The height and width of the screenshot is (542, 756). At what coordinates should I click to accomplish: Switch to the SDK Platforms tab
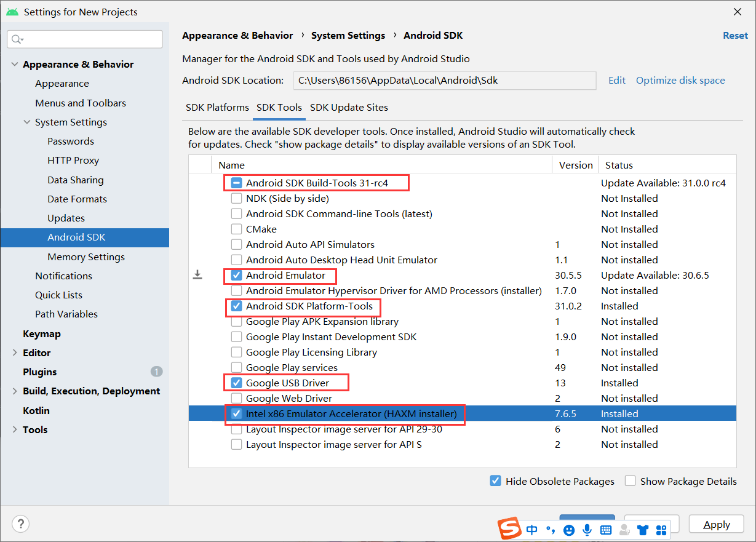(217, 107)
